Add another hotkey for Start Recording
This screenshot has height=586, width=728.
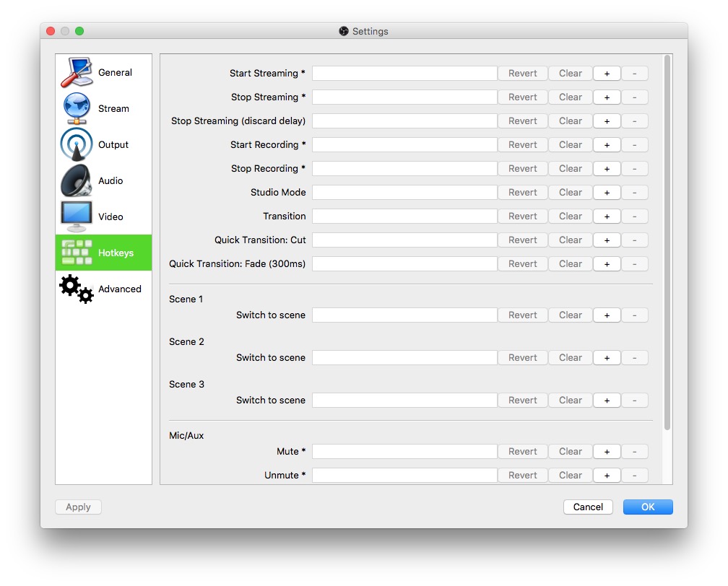pyautogui.click(x=607, y=145)
